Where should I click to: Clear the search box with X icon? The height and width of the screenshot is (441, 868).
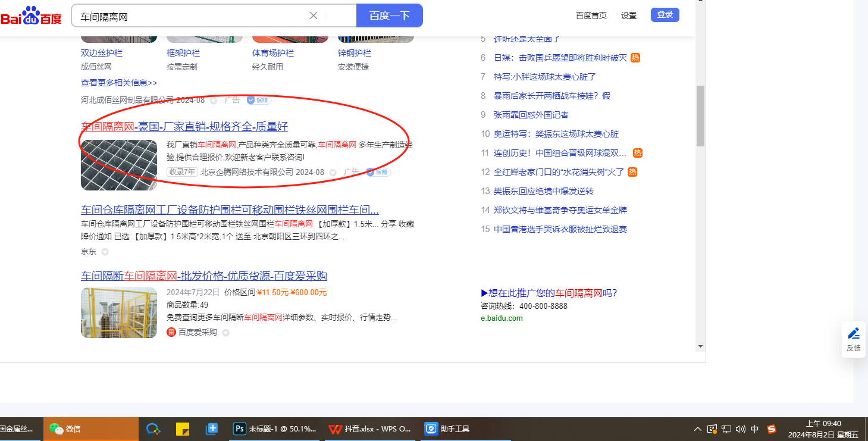pyautogui.click(x=314, y=15)
